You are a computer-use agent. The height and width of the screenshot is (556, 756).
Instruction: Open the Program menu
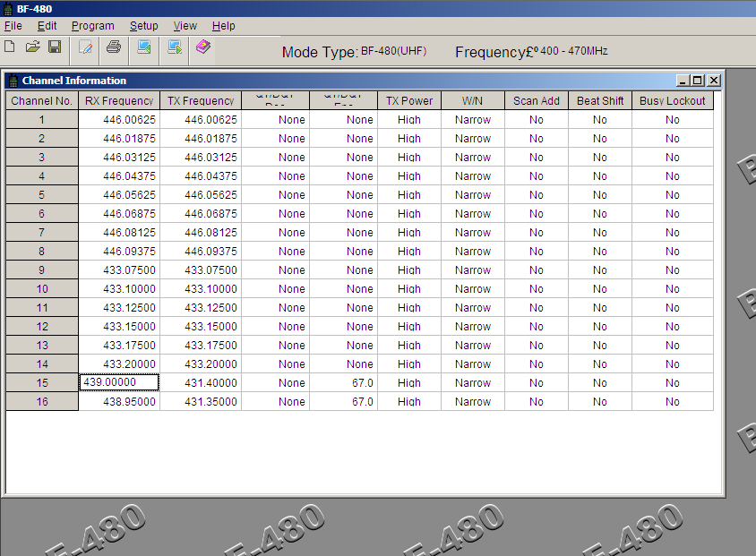click(92, 26)
